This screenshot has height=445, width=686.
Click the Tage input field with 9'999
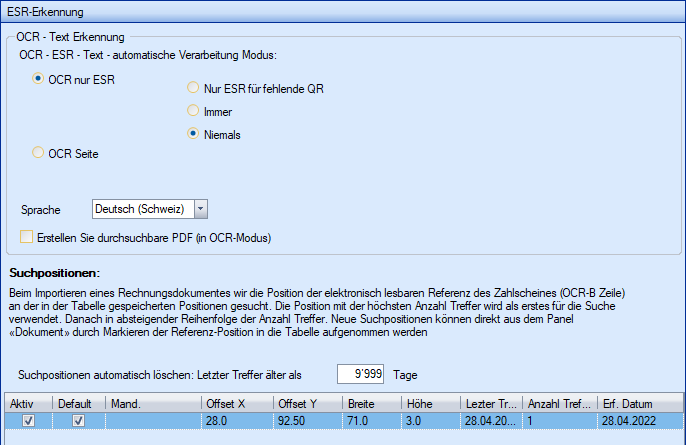[x=360, y=374]
